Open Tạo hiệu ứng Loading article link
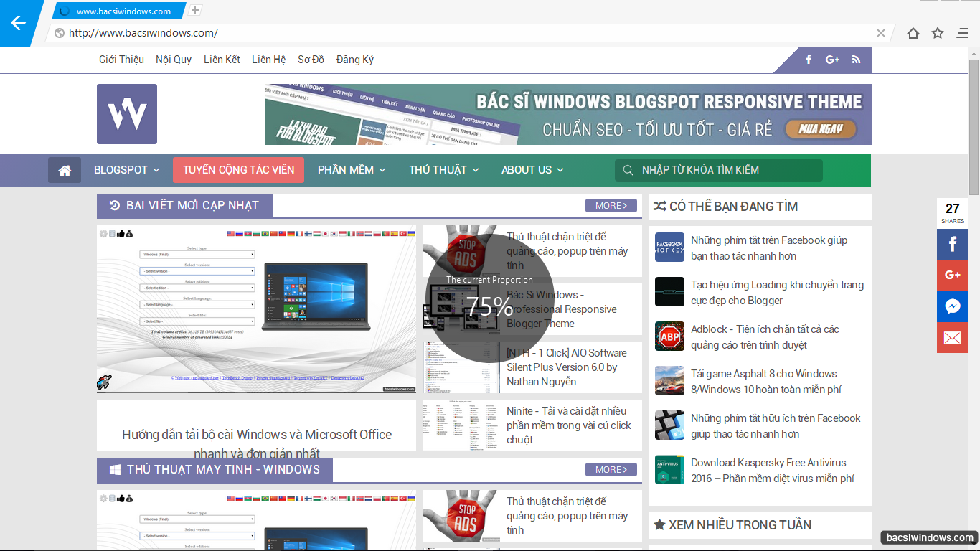Image resolution: width=980 pixels, height=551 pixels. (x=777, y=293)
